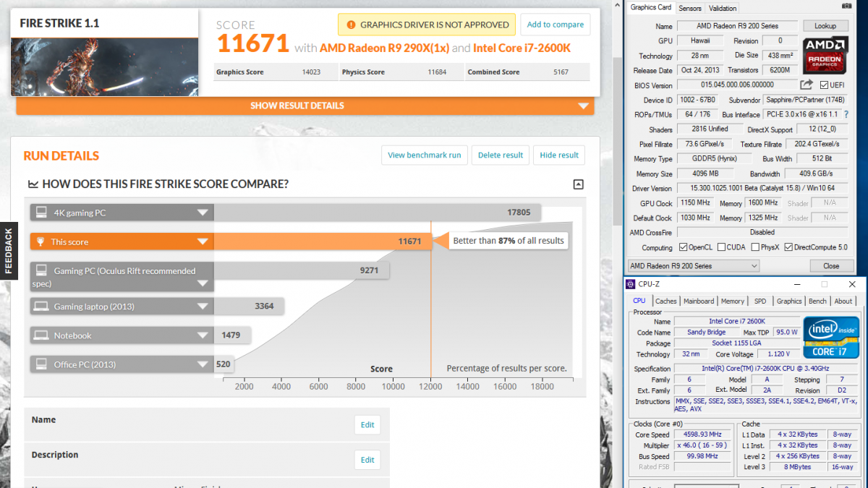868x488 pixels.
Task: Open the FEEDBACK side tab
Action: pos(9,251)
